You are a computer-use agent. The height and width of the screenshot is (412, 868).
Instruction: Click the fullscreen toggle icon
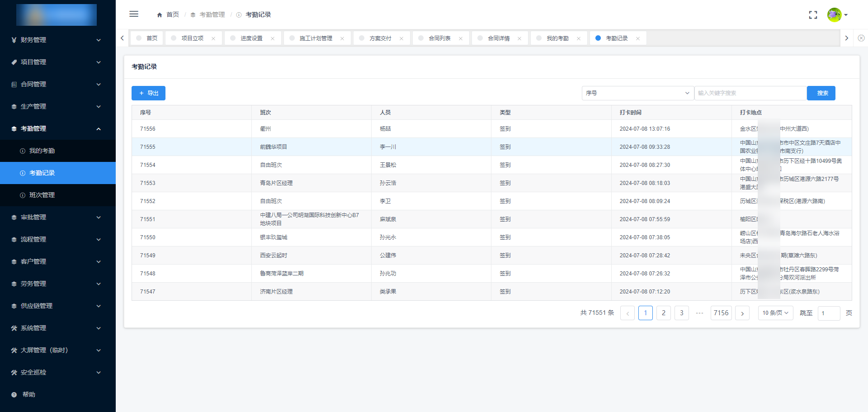[813, 15]
